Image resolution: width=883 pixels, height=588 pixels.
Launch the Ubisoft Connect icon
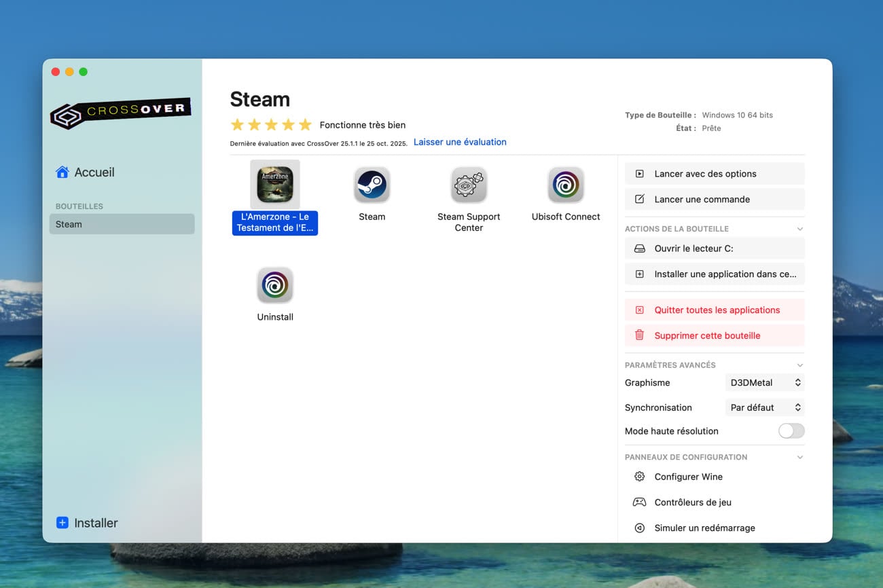click(x=566, y=185)
